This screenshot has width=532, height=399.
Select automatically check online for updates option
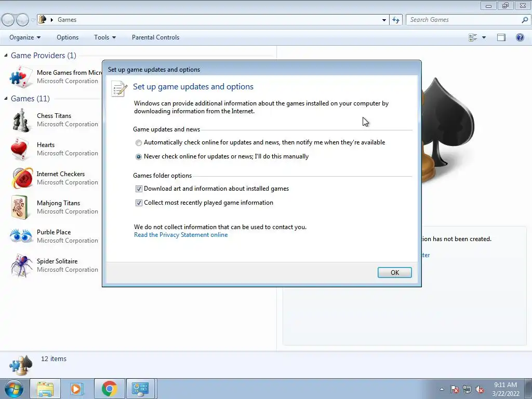pyautogui.click(x=138, y=143)
